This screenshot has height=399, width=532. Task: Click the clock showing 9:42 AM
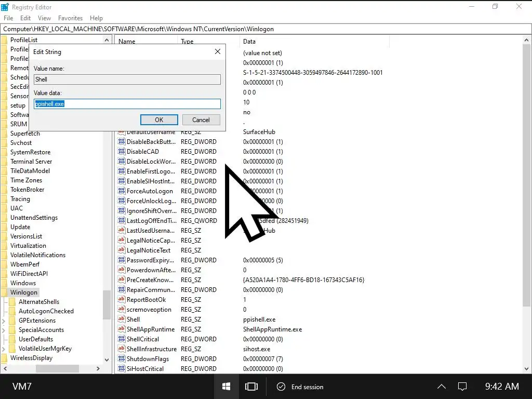pos(502,387)
